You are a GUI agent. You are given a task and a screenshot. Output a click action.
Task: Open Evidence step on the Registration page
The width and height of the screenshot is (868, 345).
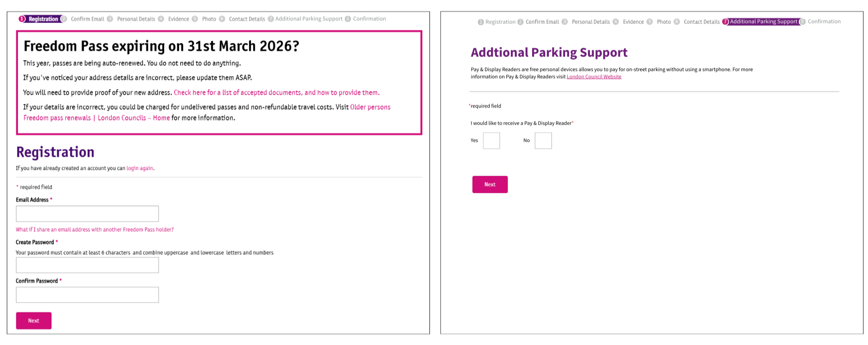(x=179, y=19)
